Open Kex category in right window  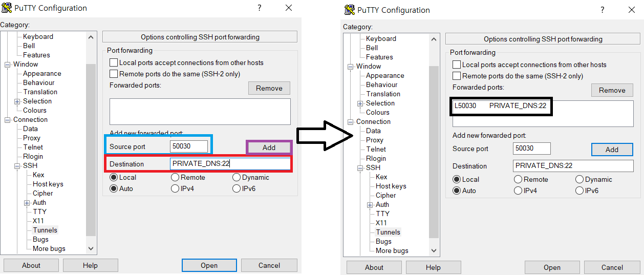(381, 177)
